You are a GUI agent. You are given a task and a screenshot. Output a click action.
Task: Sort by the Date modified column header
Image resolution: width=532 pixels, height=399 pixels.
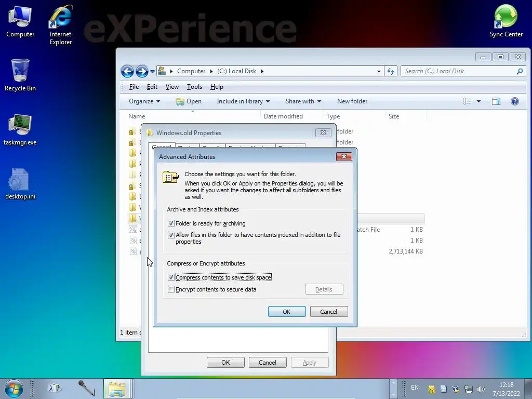click(x=291, y=116)
